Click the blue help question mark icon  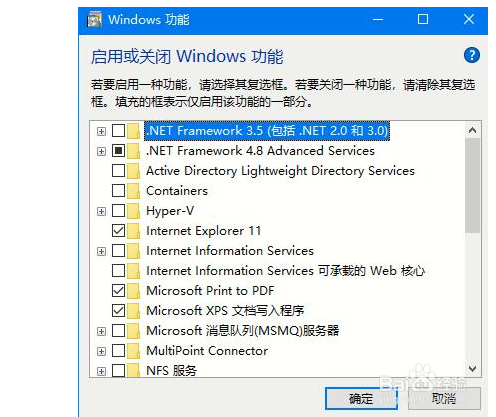[472, 55]
